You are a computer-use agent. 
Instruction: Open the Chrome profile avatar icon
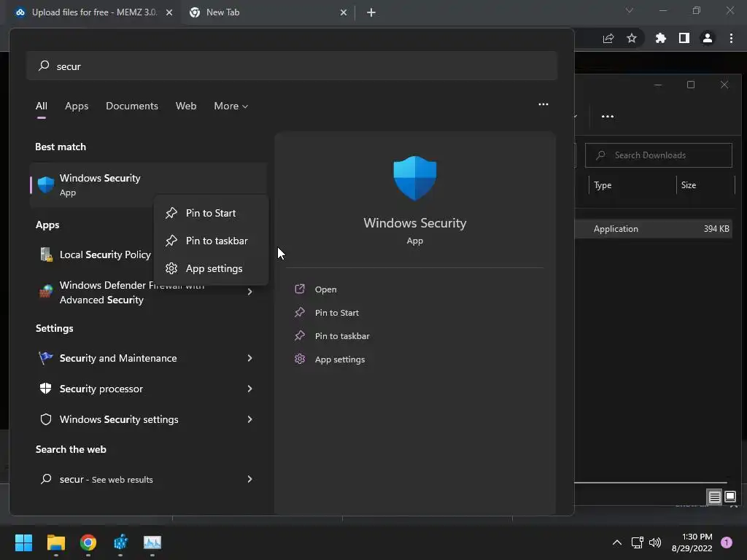(708, 38)
